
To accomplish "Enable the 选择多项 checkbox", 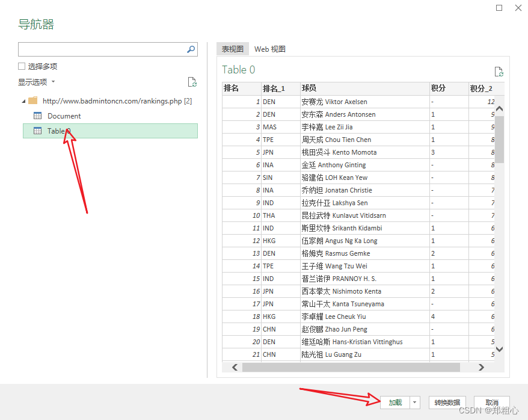I will click(20, 66).
